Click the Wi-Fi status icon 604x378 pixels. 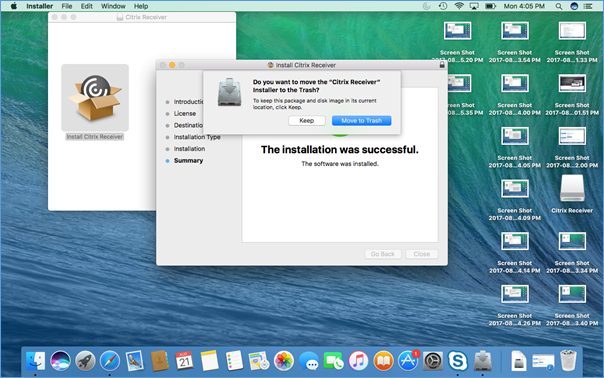pyautogui.click(x=459, y=6)
